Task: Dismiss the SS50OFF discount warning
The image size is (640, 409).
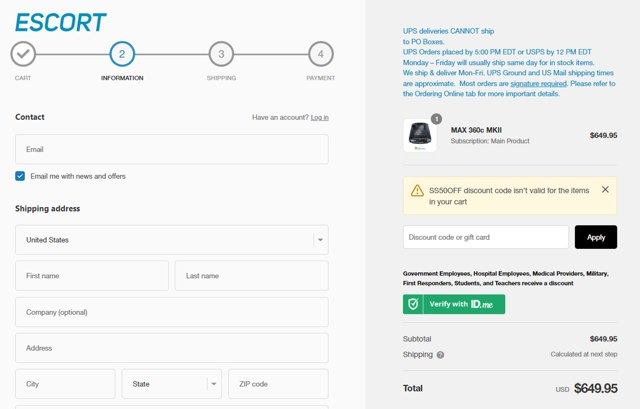Action: tap(605, 189)
